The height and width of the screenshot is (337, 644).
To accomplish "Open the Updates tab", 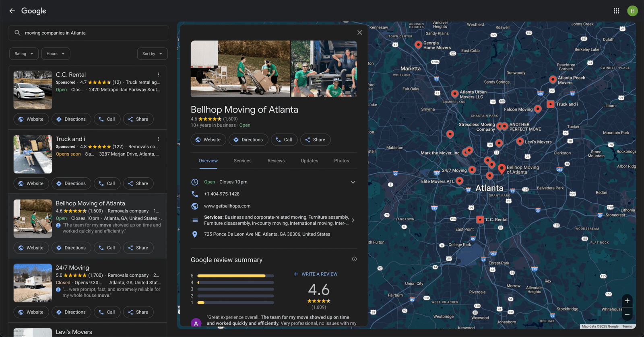I will pyautogui.click(x=310, y=161).
